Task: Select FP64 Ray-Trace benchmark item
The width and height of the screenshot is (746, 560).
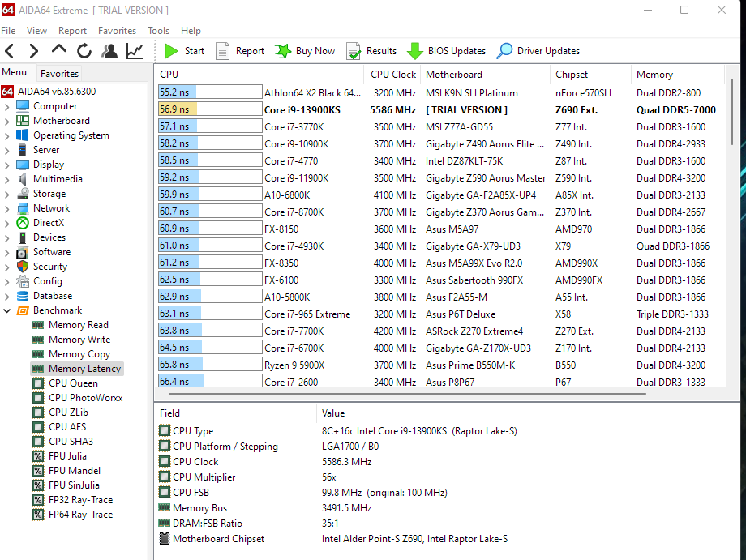Action: tap(80, 515)
